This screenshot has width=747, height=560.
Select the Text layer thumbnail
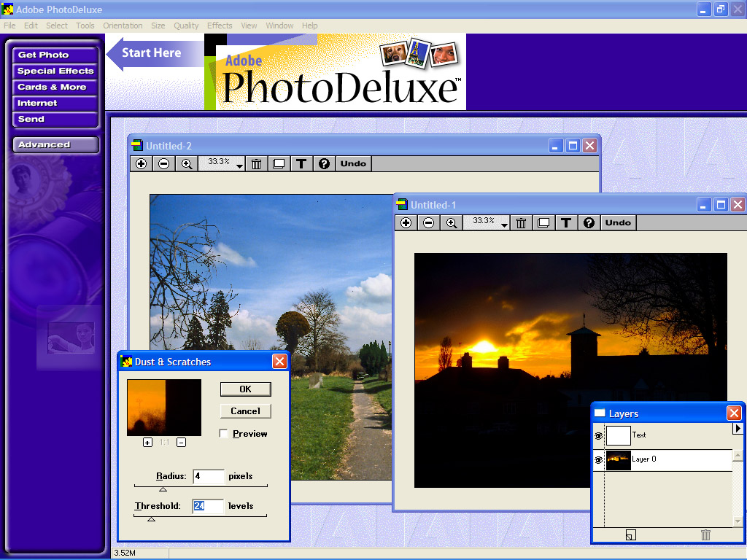(619, 436)
